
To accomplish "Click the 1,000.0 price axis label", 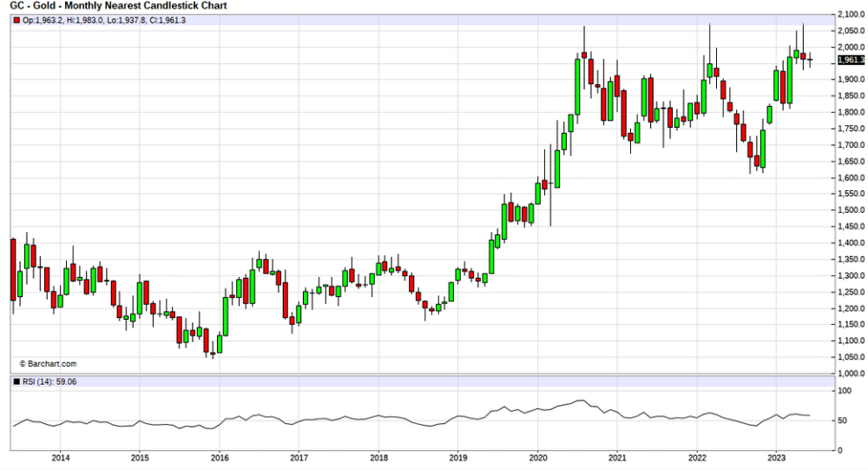I will (851, 374).
